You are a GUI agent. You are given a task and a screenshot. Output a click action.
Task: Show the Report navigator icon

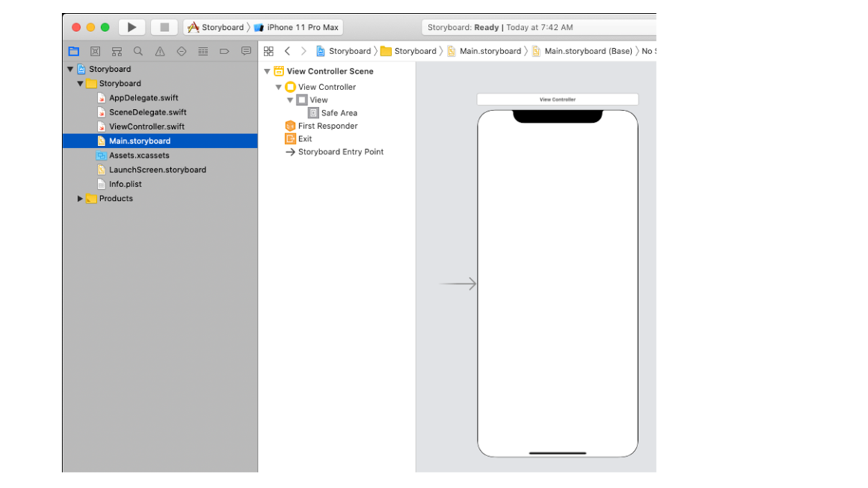coord(246,52)
